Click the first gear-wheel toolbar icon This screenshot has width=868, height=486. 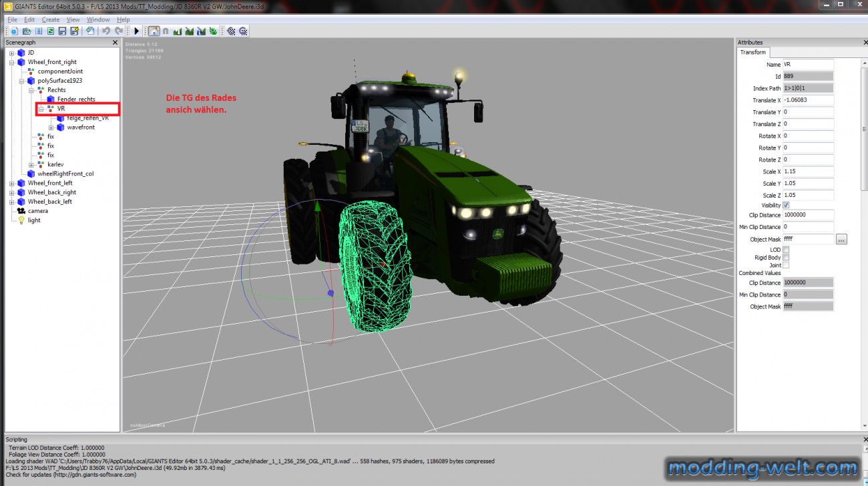(x=231, y=31)
